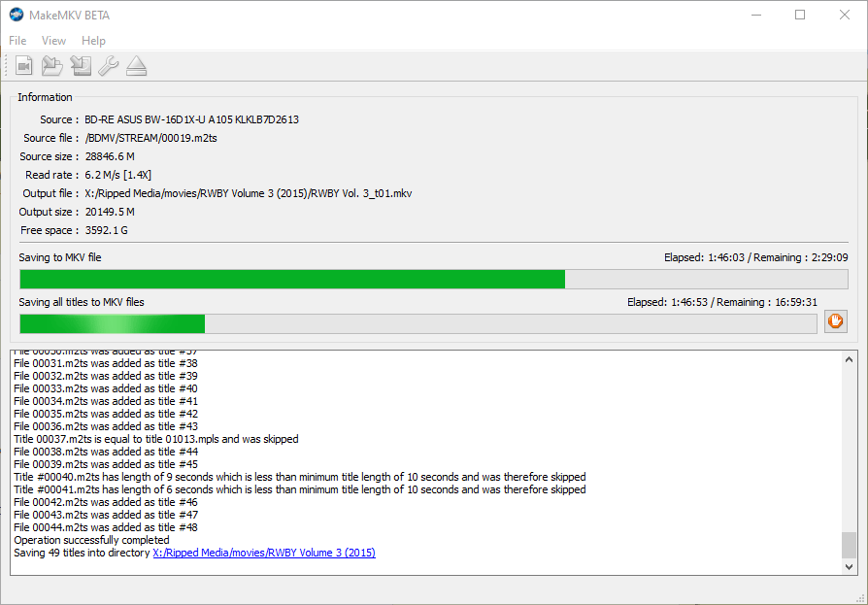Maximize the MakeMKV window
868x605 pixels.
pyautogui.click(x=800, y=16)
